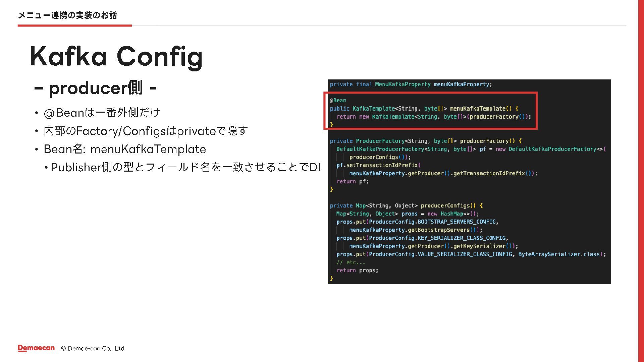Screen dimensions: 644x362
Task: Click the 'getTransactionIdPrefix());' code line
Action: tap(443, 173)
